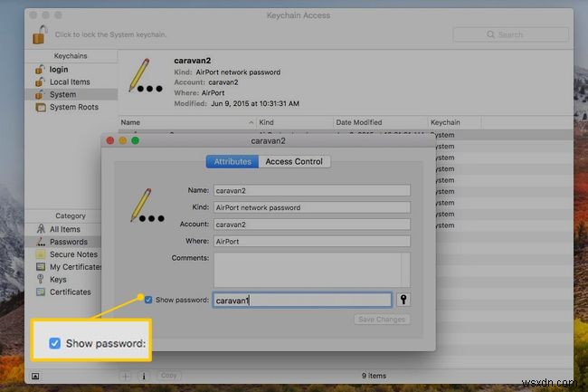Image resolution: width=588 pixels, height=392 pixels.
Task: Click the add item plus button
Action: click(x=126, y=376)
